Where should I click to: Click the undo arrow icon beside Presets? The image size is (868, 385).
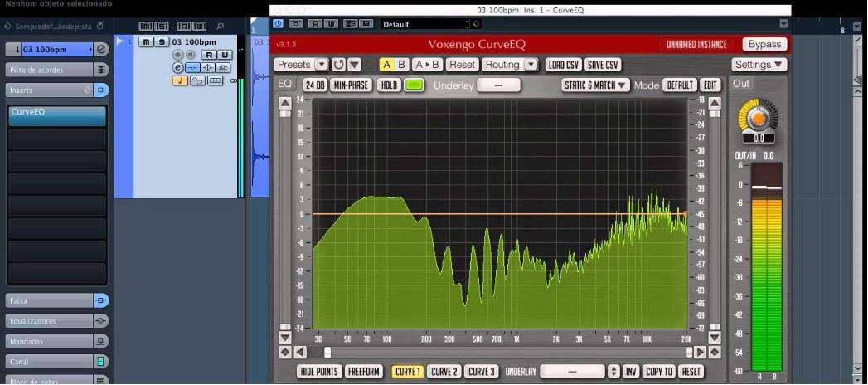338,65
